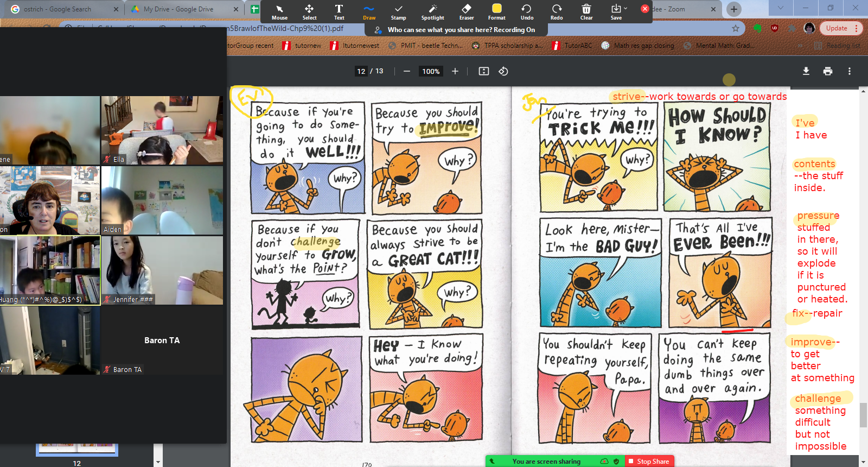Image resolution: width=868 pixels, height=467 pixels.
Task: Open tutornew bookmark
Action: [x=302, y=46]
